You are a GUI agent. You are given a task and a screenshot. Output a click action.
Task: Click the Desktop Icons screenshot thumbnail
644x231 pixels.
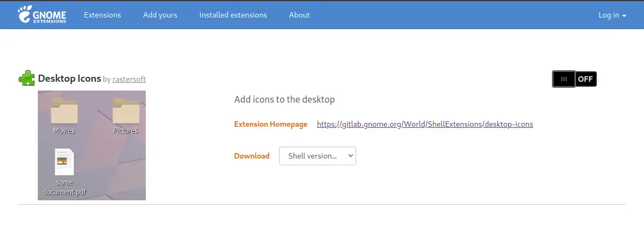tap(92, 145)
